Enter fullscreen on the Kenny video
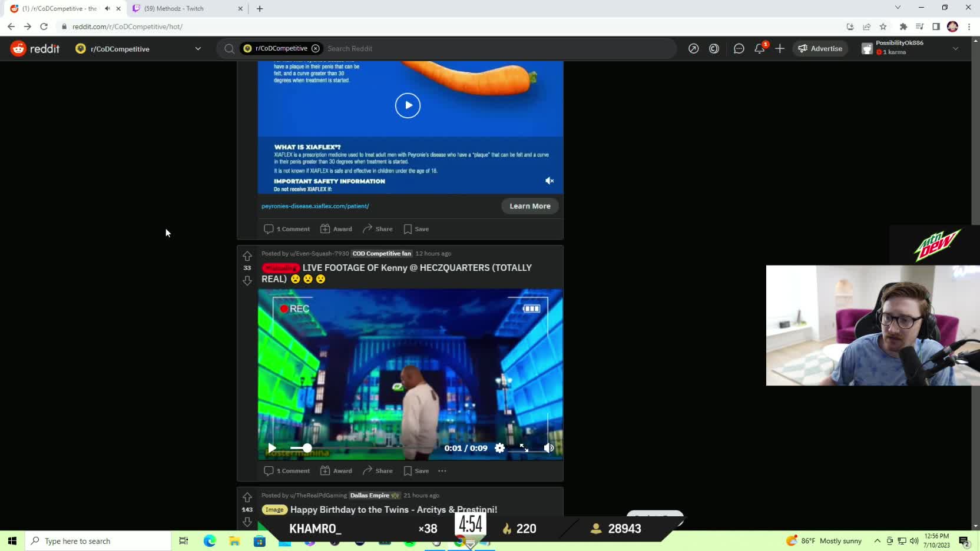 pyautogui.click(x=524, y=448)
